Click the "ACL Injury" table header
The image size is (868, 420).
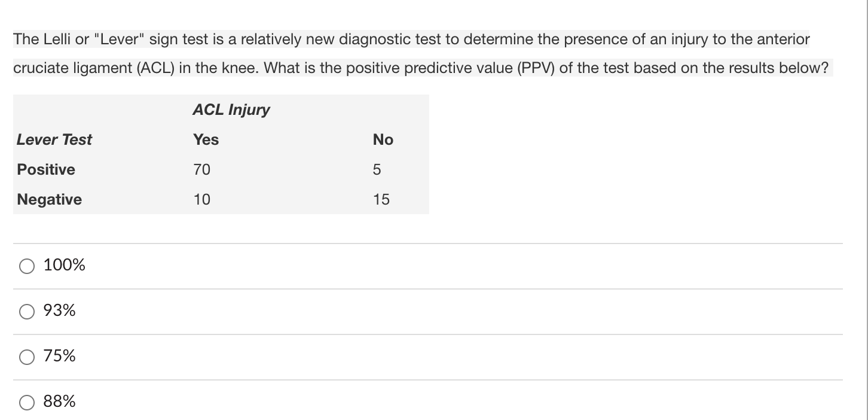point(231,109)
